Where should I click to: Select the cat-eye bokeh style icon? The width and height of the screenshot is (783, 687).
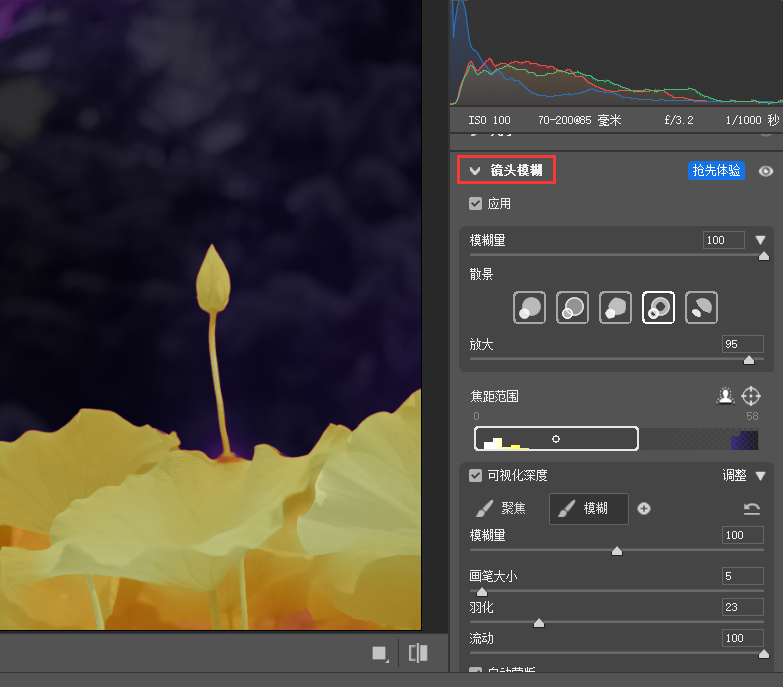tap(701, 308)
